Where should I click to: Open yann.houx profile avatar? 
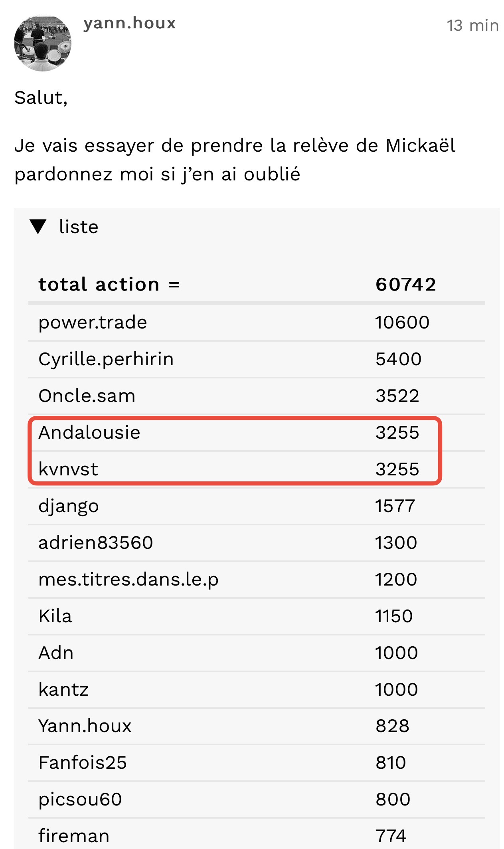(x=43, y=43)
